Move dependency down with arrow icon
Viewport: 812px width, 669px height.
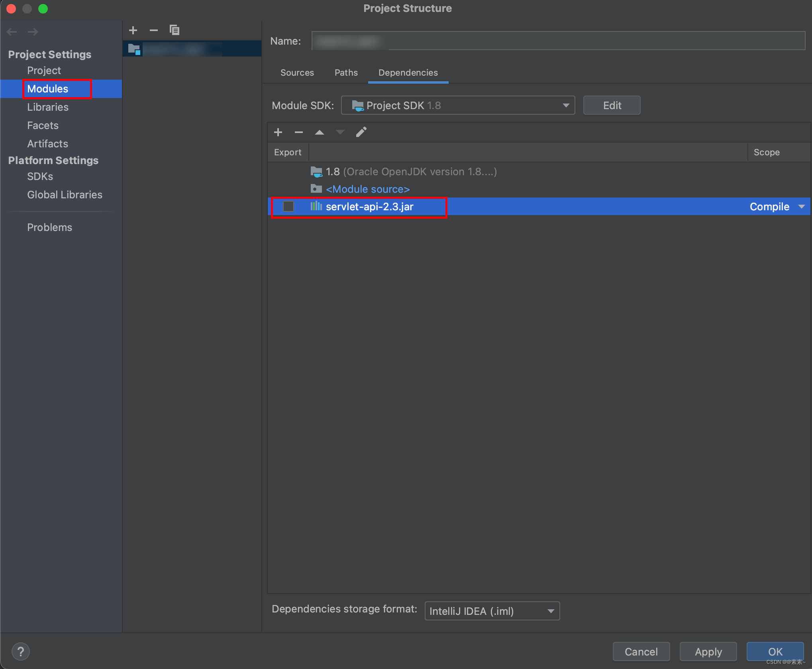(x=340, y=132)
